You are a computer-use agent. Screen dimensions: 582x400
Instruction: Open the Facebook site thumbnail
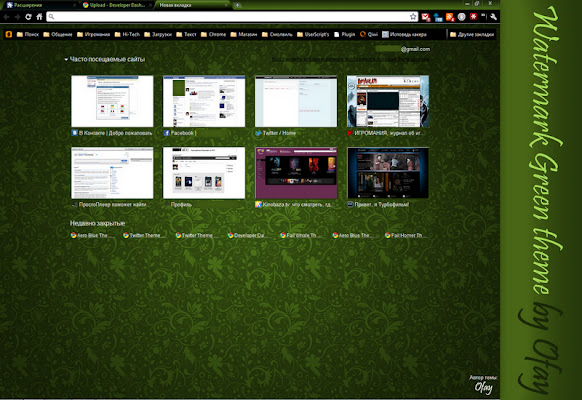click(x=204, y=101)
